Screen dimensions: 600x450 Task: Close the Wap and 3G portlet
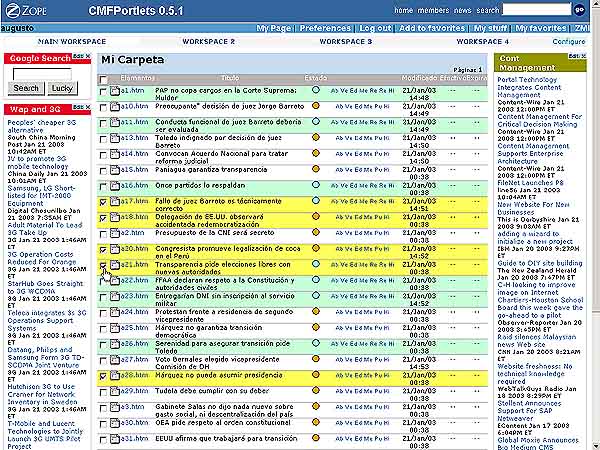(x=88, y=107)
